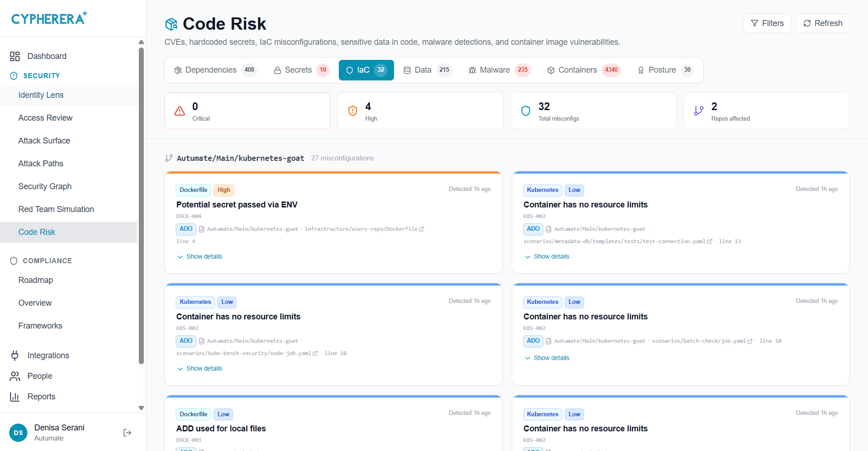Click branch icon next to Autumate/Main/kubernetes-goat heading

169,158
